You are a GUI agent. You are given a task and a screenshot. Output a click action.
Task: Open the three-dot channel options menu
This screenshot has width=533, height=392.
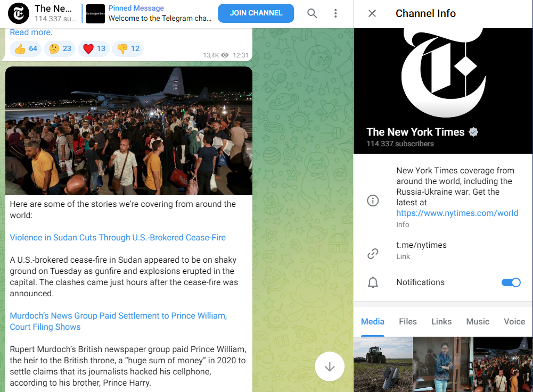click(335, 13)
